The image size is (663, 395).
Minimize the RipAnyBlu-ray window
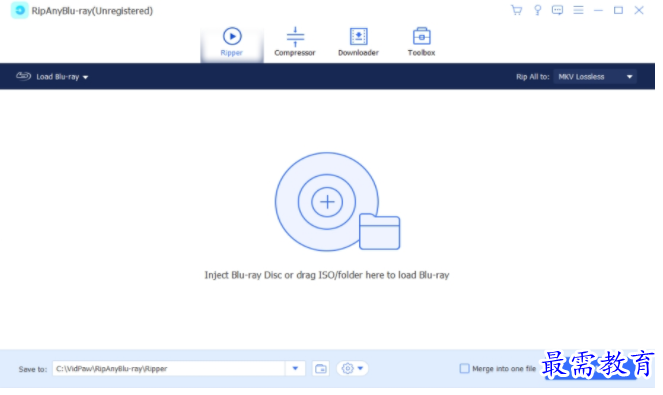click(x=598, y=10)
